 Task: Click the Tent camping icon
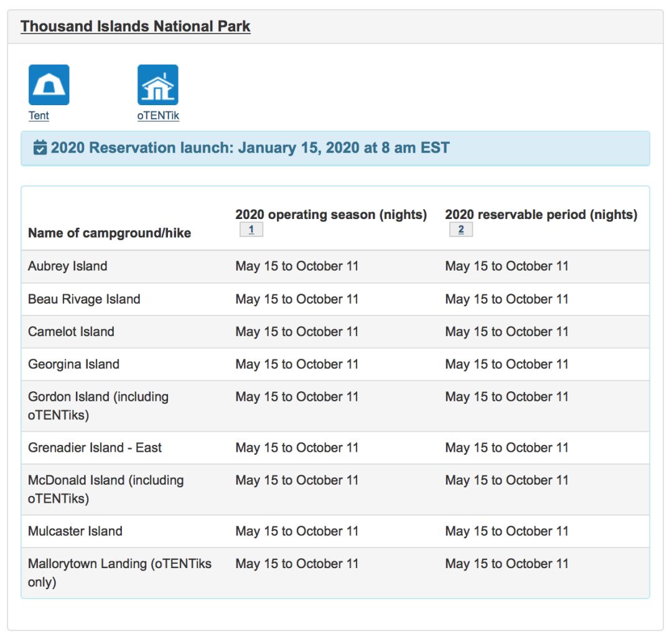49,85
